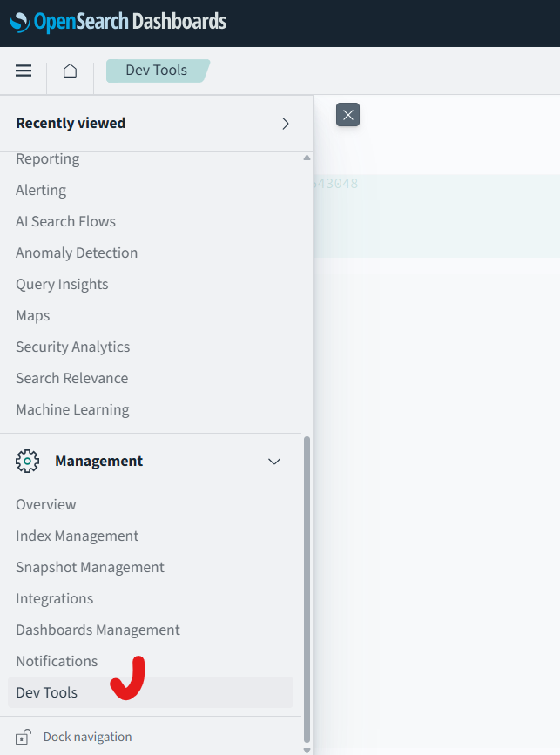
Task: Click the Dock navigation label
Action: [x=87, y=738]
